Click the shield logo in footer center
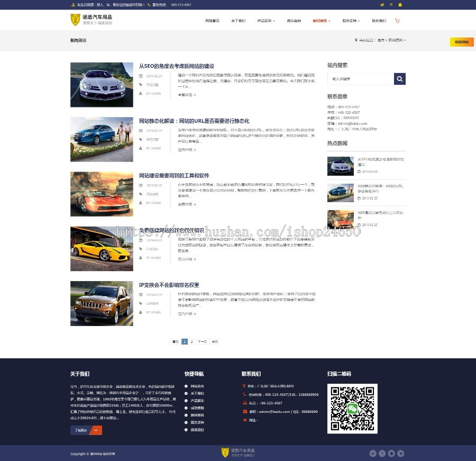476x461 pixels. click(225, 453)
